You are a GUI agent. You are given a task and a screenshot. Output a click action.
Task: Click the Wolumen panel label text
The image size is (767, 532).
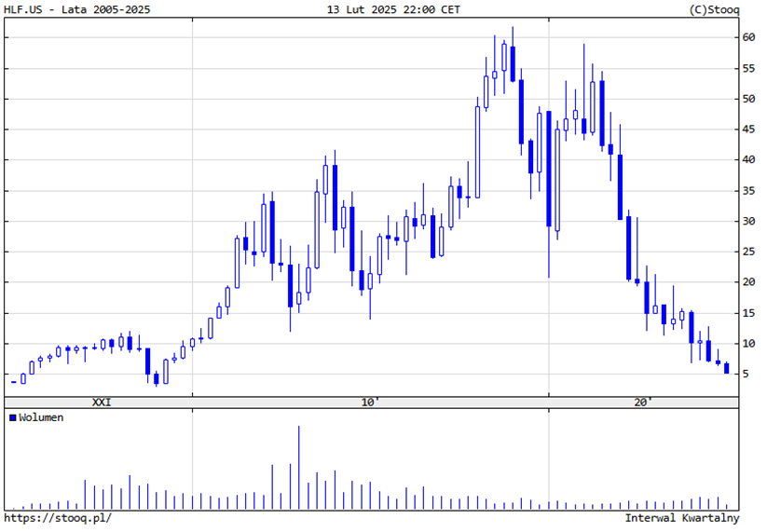pos(41,417)
